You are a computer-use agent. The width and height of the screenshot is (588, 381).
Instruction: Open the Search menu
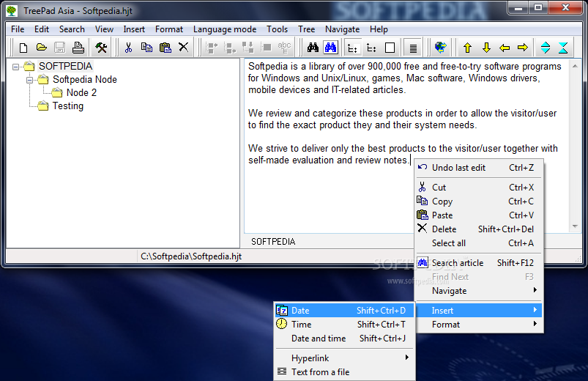tap(72, 29)
